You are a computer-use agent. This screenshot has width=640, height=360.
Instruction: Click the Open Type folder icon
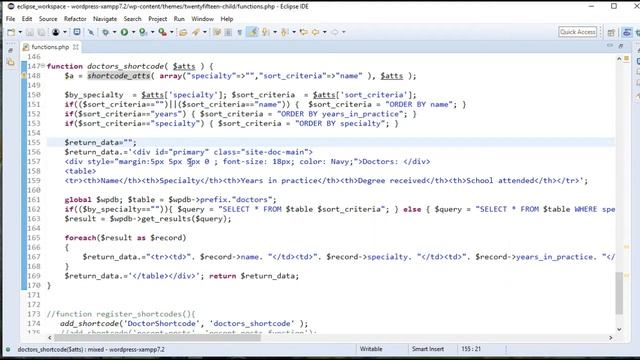pos(183,32)
